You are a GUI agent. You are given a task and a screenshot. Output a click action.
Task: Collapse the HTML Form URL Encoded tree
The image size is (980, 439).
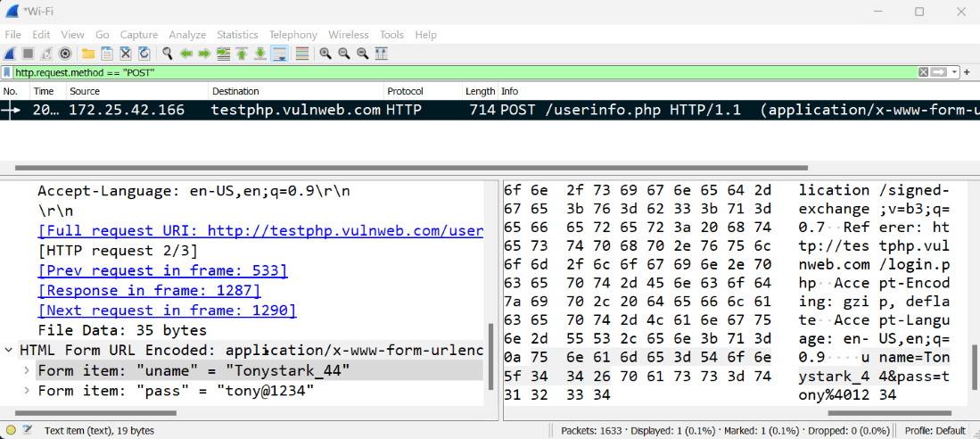coord(9,350)
